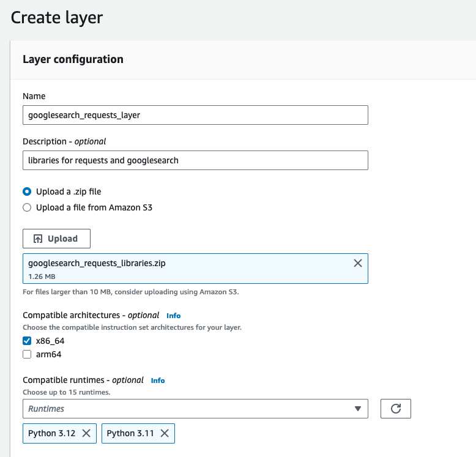Select Upload a file from Amazon S3
The height and width of the screenshot is (457, 476).
(x=27, y=207)
